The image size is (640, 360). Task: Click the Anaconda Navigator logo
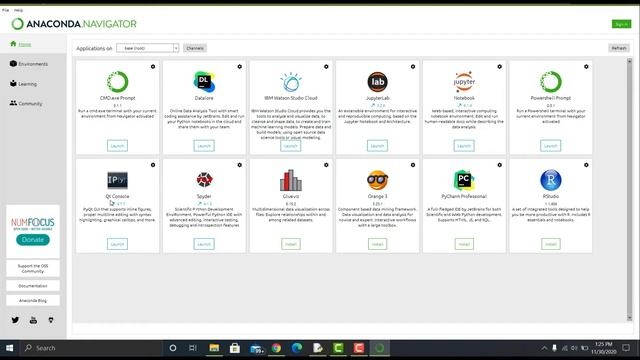[x=74, y=24]
